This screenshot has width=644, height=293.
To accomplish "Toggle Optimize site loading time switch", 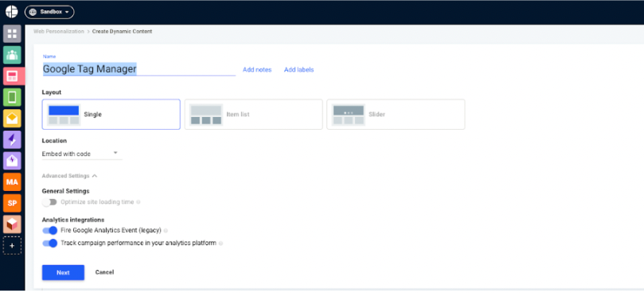I will coord(49,202).
